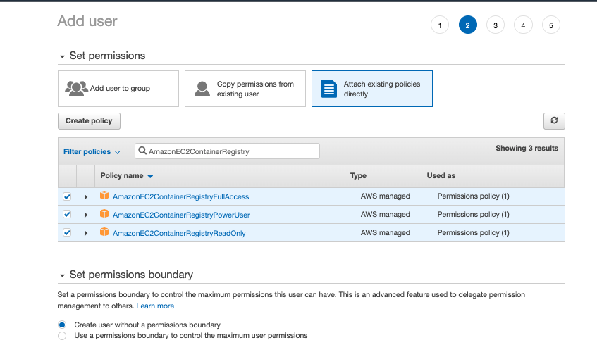Viewport: 597px width, 364px height.
Task: Choose Add user to group option
Action: pyautogui.click(x=118, y=89)
